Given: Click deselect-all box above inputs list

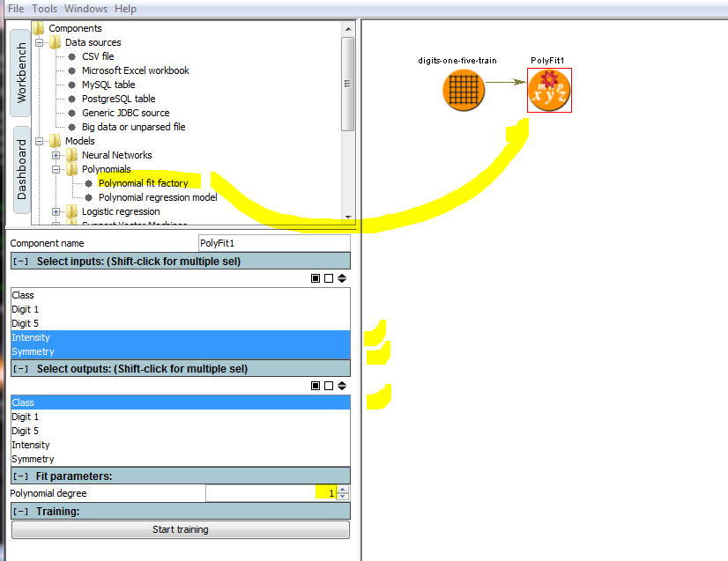Looking at the screenshot, I should 329,278.
